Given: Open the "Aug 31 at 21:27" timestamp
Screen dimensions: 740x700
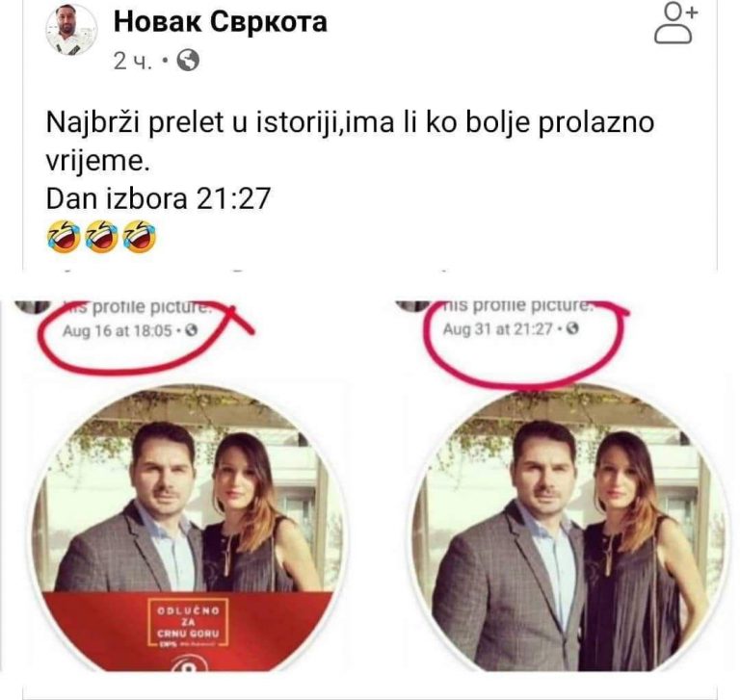Looking at the screenshot, I should [x=497, y=328].
